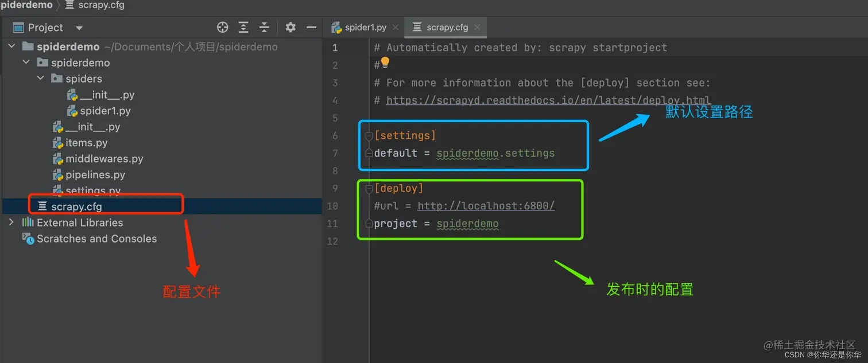This screenshot has height=363, width=868.
Task: Select settings.py in the project tree
Action: click(93, 190)
